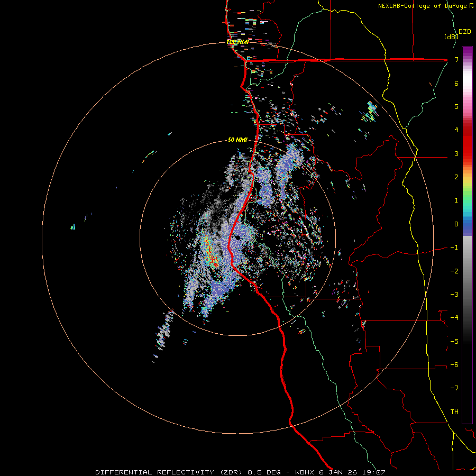This screenshot has height=476, width=476.
Task: Click the 3 value on color scale
Action: pos(456,153)
